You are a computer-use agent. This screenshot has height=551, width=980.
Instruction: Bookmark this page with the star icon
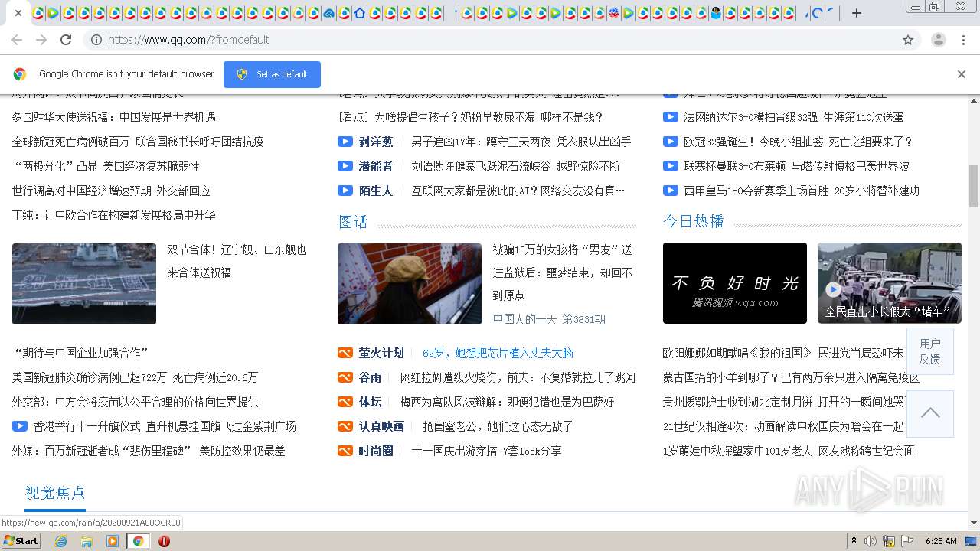click(x=908, y=40)
